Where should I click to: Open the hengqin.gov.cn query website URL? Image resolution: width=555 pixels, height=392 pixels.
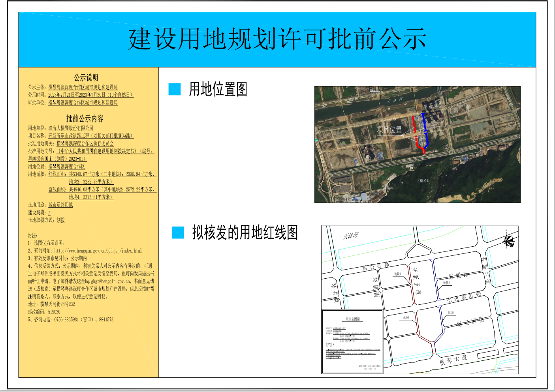point(98,251)
